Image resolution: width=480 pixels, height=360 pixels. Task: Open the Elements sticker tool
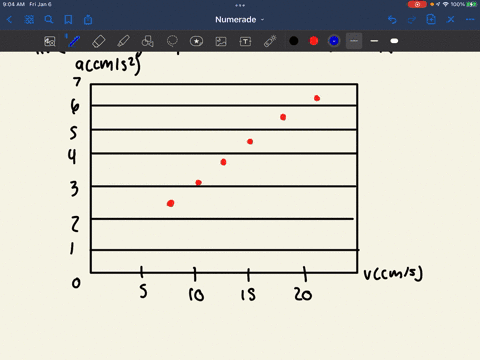[x=196, y=41]
